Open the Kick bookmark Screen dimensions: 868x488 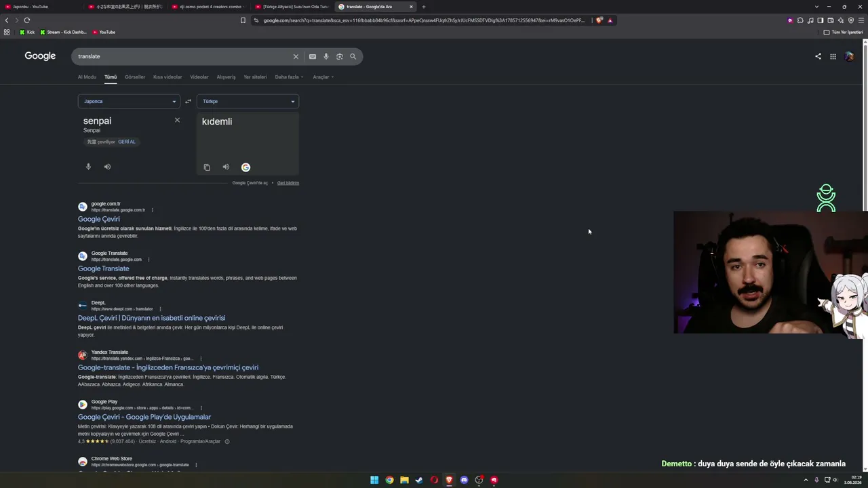[28, 32]
